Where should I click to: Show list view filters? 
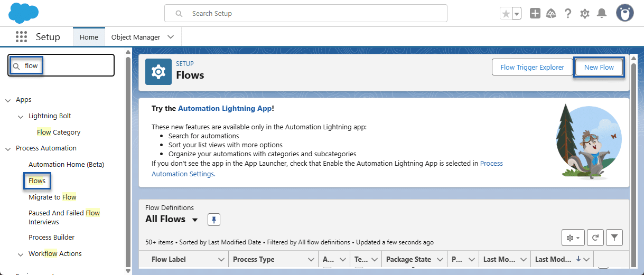click(x=614, y=238)
